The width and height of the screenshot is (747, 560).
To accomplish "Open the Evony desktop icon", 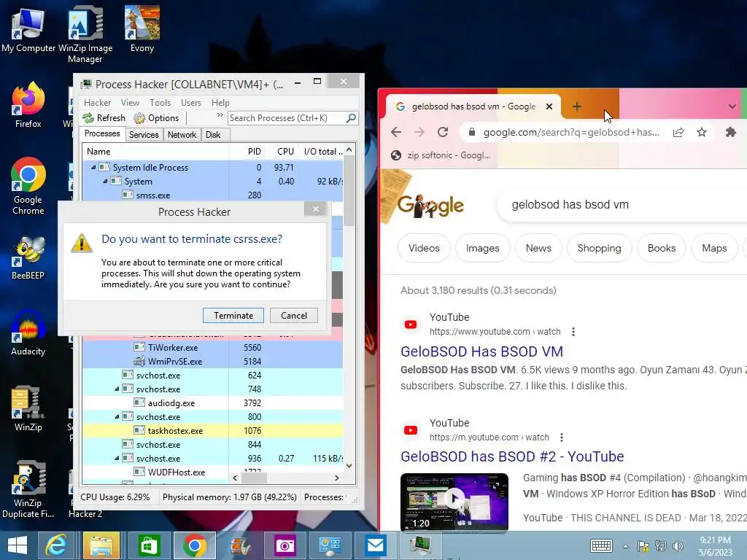I will pyautogui.click(x=142, y=29).
